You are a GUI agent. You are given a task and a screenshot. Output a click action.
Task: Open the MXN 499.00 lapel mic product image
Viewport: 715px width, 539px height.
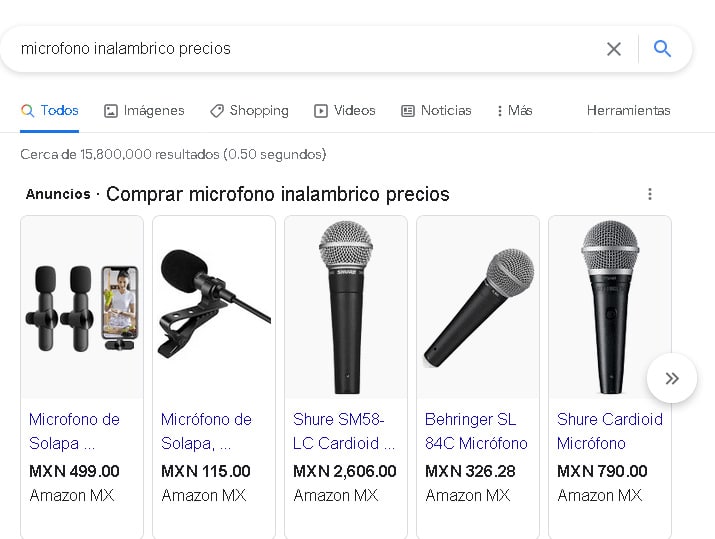pyautogui.click(x=82, y=308)
